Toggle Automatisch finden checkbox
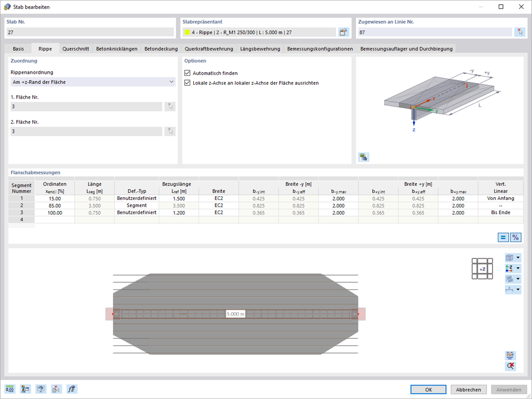Viewport: 532px width, 399px height. point(187,73)
